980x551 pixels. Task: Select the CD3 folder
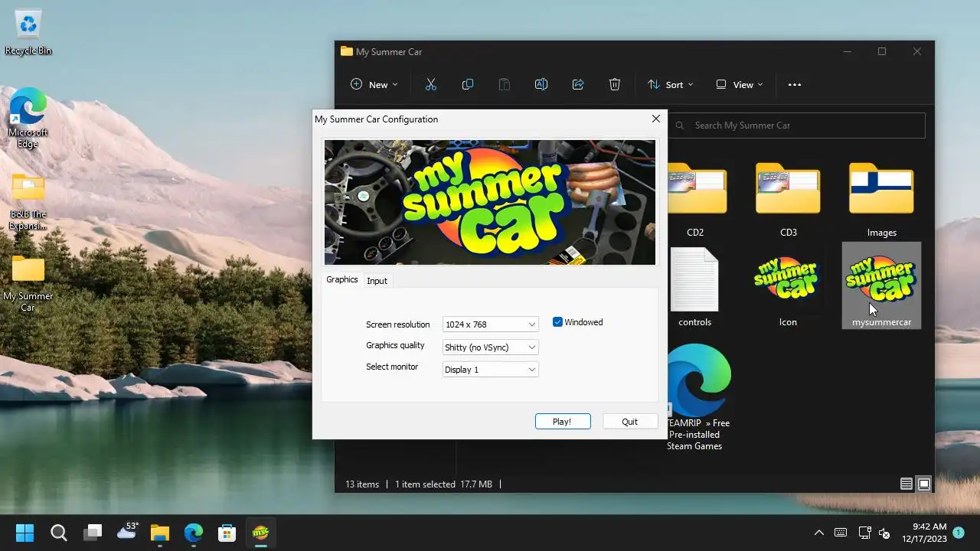(788, 199)
